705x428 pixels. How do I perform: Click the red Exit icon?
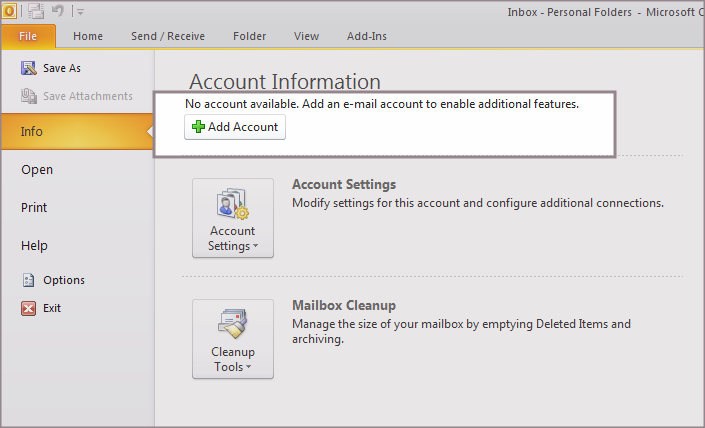click(x=29, y=308)
